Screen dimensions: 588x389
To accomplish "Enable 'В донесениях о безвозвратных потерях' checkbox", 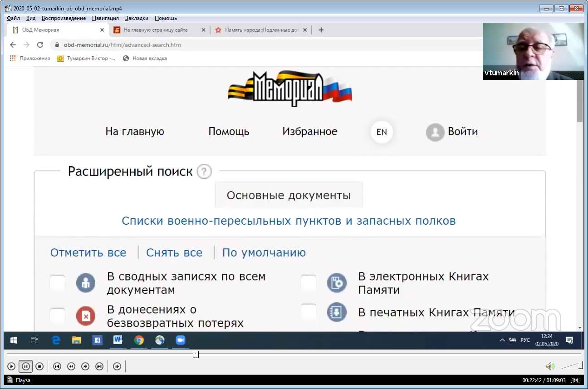I will tap(58, 316).
